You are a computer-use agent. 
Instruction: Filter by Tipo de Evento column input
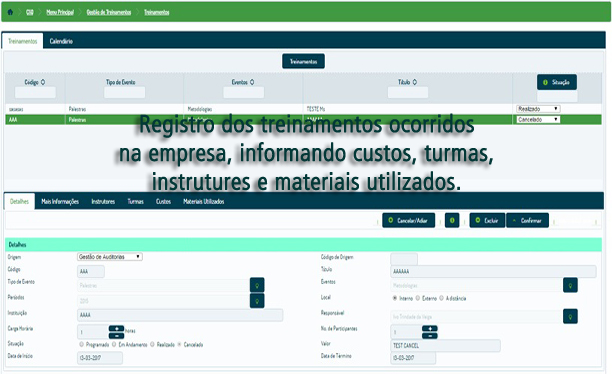point(125,93)
